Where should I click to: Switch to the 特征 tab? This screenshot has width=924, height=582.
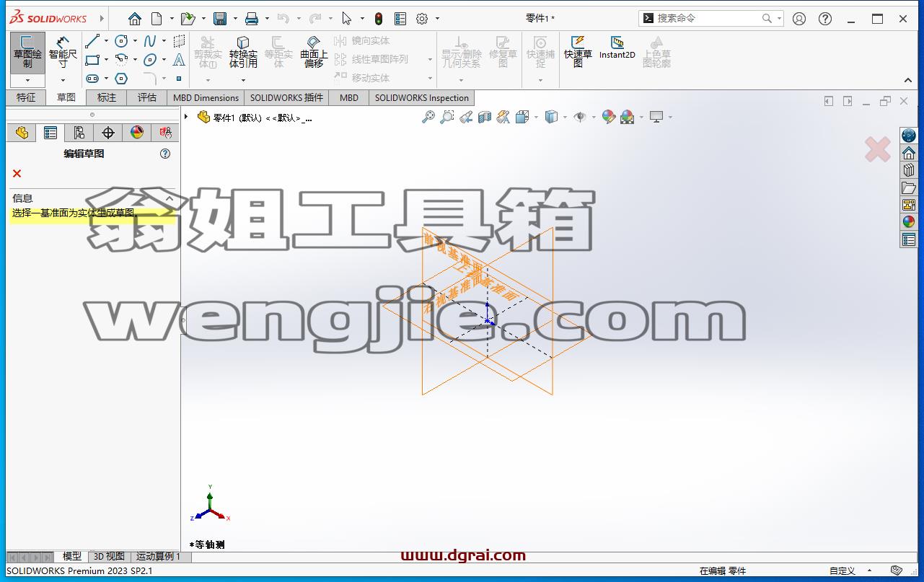coord(26,97)
